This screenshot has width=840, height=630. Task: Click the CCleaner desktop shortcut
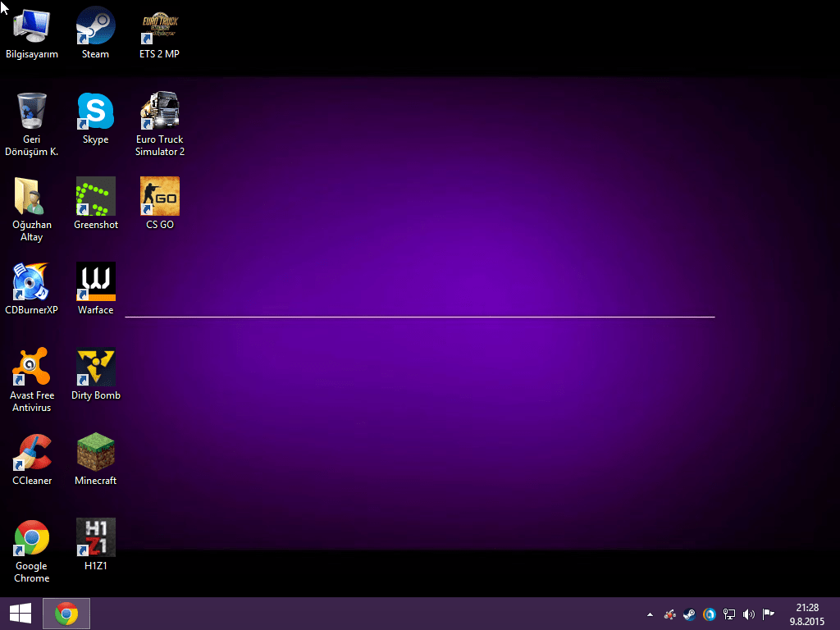click(32, 459)
